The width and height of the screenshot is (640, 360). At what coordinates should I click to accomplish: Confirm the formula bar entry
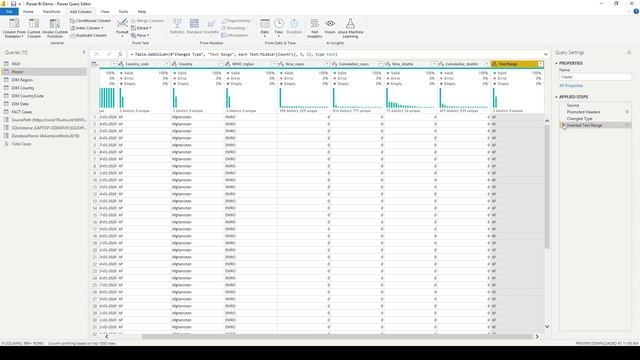pyautogui.click(x=109, y=54)
